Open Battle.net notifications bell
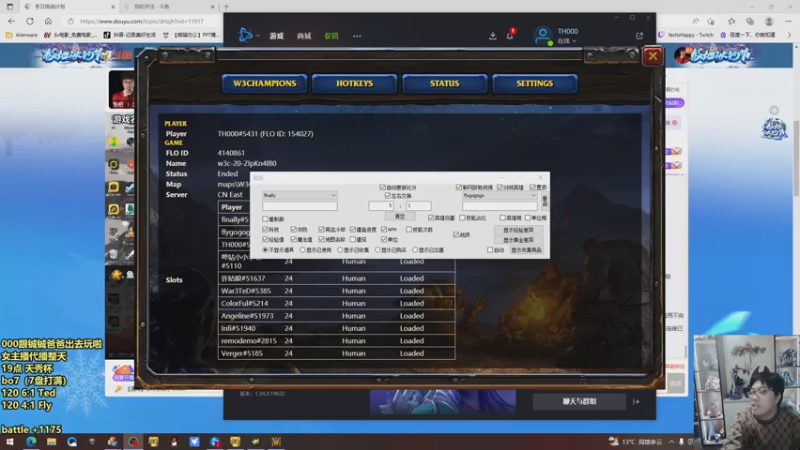Image resolution: width=800 pixels, height=450 pixels. pos(510,36)
